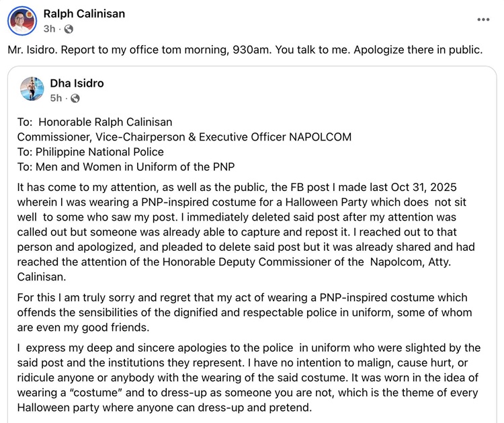Viewport: 504px width, 423px height.
Task: Open Dha Isidro's profile picture
Action: [x=32, y=89]
